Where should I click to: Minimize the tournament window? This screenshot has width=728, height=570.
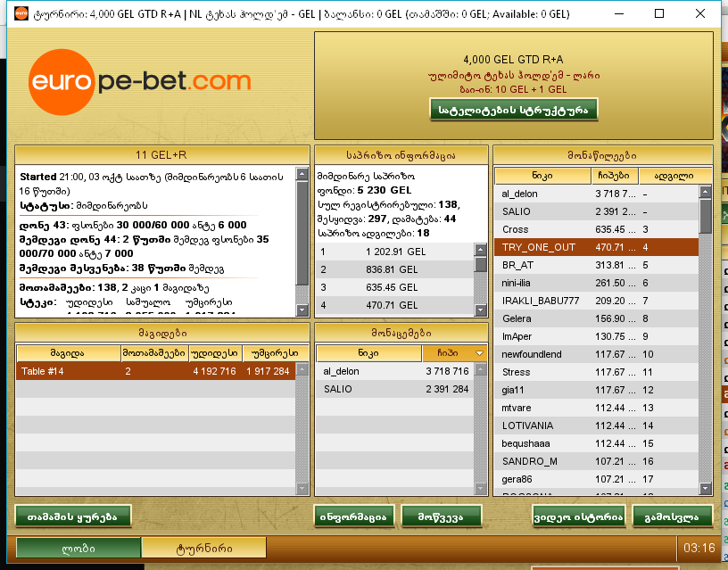click(619, 13)
